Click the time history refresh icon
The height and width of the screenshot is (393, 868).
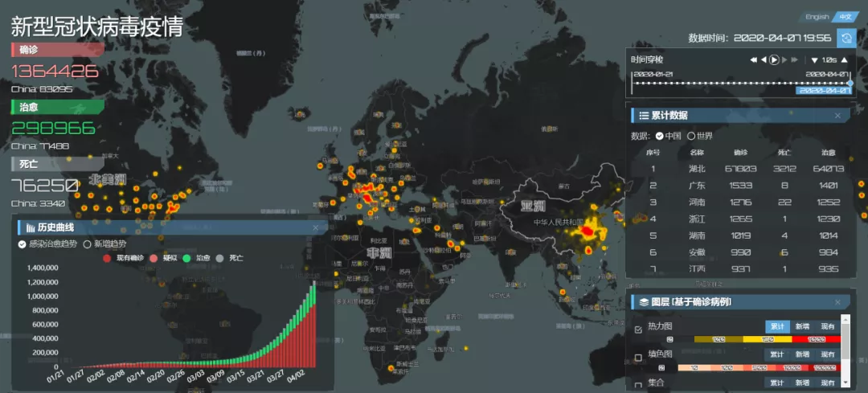pyautogui.click(x=846, y=38)
